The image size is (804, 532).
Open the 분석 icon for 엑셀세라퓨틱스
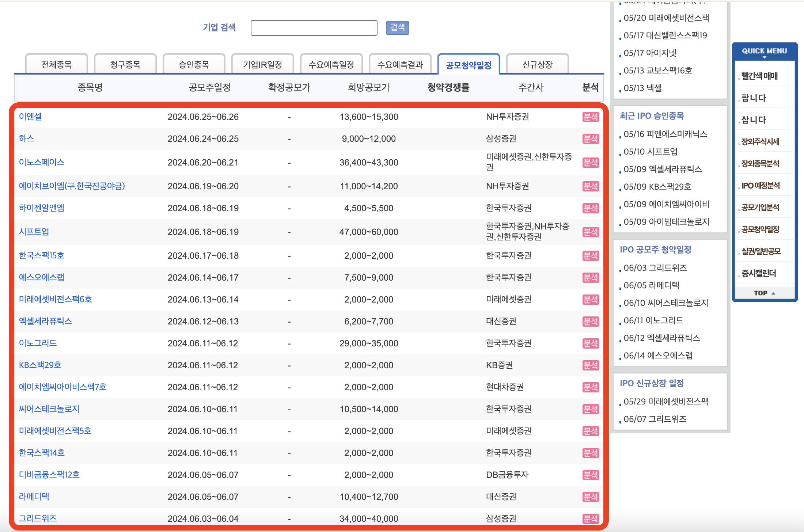point(590,322)
